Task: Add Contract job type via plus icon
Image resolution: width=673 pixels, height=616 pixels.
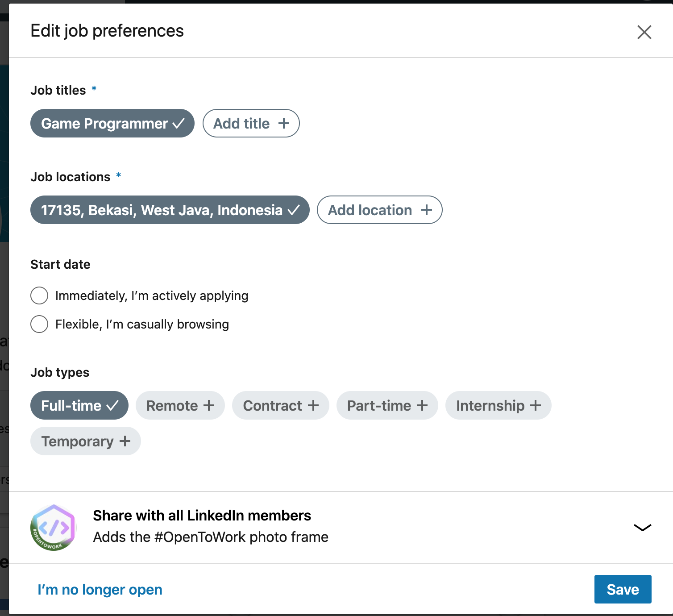Action: click(x=313, y=406)
